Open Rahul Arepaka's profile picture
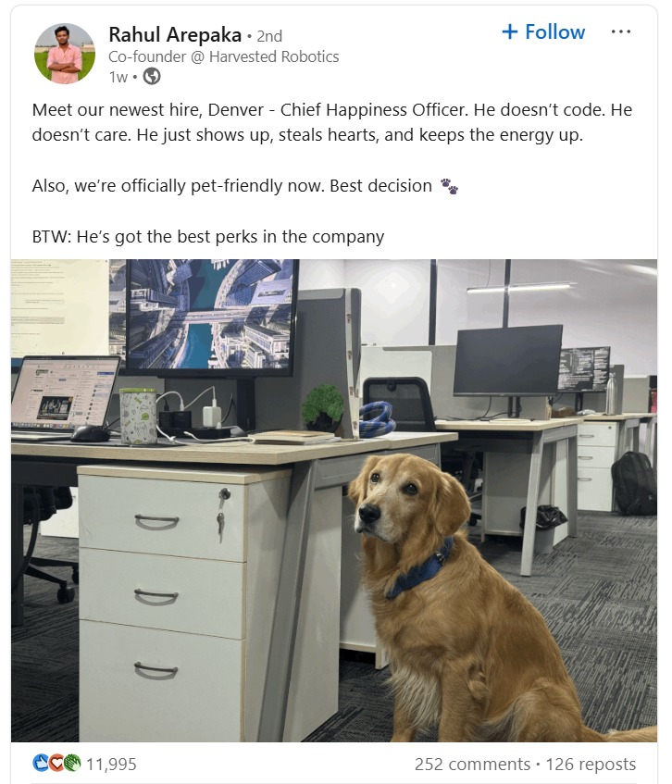Image resolution: width=672 pixels, height=784 pixels. tap(65, 53)
